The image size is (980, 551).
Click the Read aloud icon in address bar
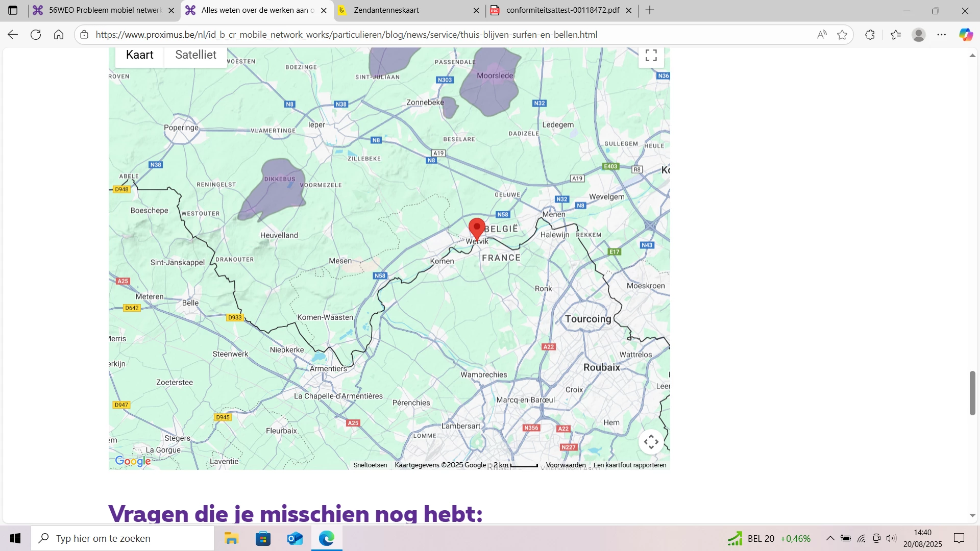822,35
